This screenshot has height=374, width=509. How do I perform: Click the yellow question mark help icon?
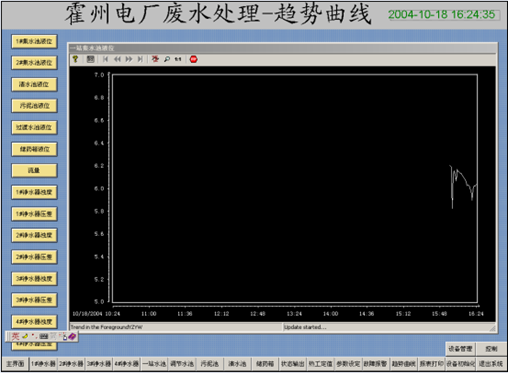[x=76, y=59]
